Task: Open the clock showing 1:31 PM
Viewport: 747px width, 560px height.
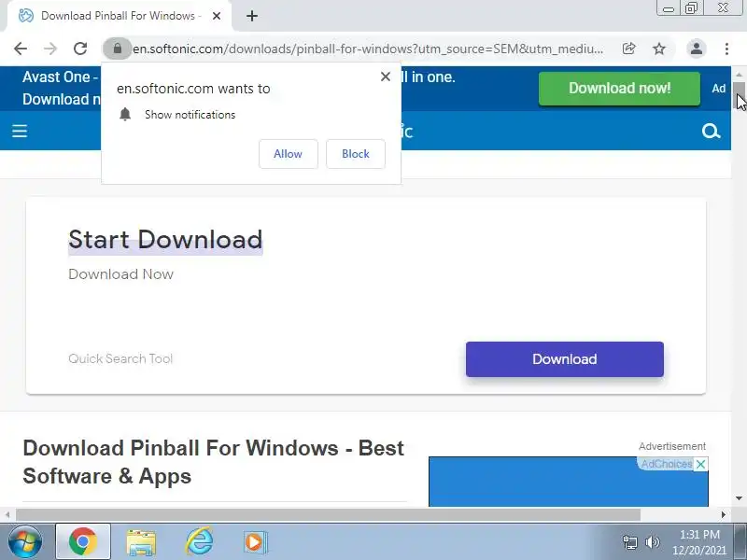Action: (x=698, y=542)
